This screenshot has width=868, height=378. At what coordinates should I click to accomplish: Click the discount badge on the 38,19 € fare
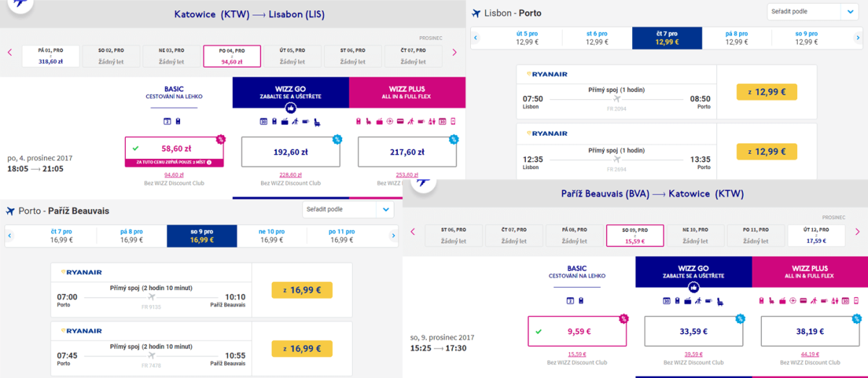[x=858, y=318]
